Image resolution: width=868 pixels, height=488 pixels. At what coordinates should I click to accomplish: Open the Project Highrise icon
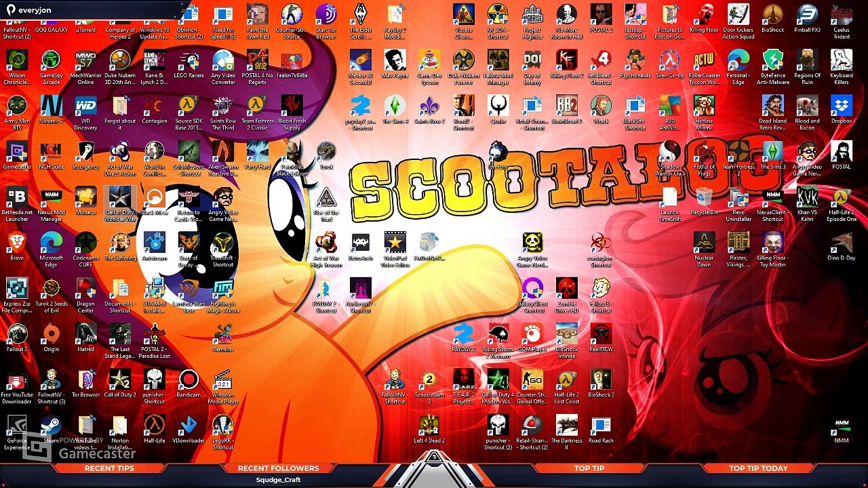(x=532, y=21)
